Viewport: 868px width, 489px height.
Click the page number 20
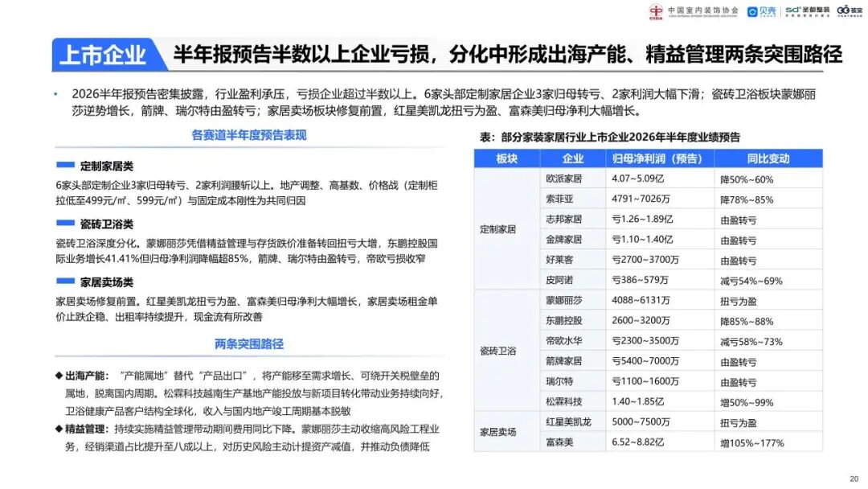[x=854, y=479]
